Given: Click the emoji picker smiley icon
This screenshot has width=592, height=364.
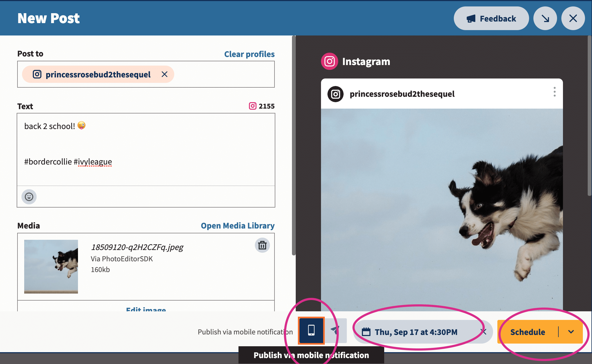Looking at the screenshot, I should [29, 196].
